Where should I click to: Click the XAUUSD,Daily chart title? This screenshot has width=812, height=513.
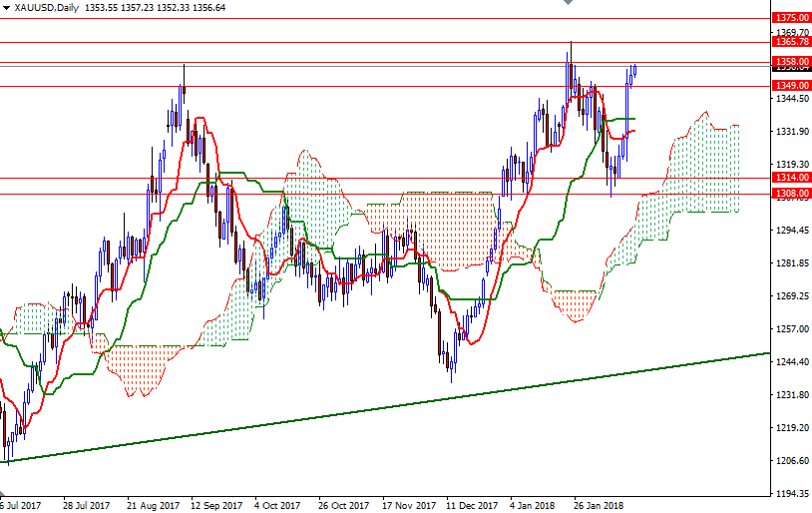point(47,8)
